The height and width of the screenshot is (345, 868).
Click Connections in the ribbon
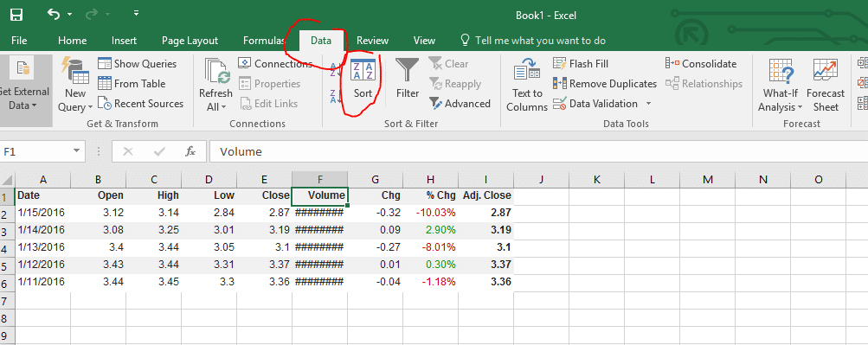click(x=275, y=64)
